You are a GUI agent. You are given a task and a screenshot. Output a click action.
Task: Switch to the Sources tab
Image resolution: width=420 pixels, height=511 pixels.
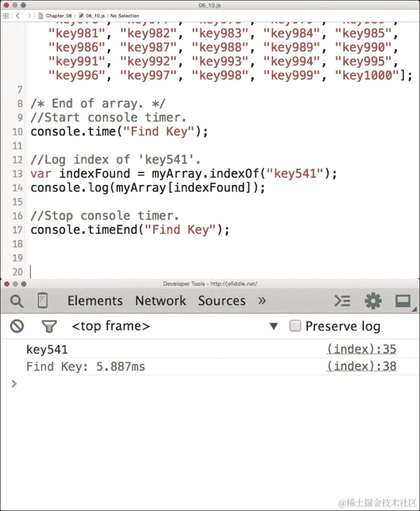[222, 301]
